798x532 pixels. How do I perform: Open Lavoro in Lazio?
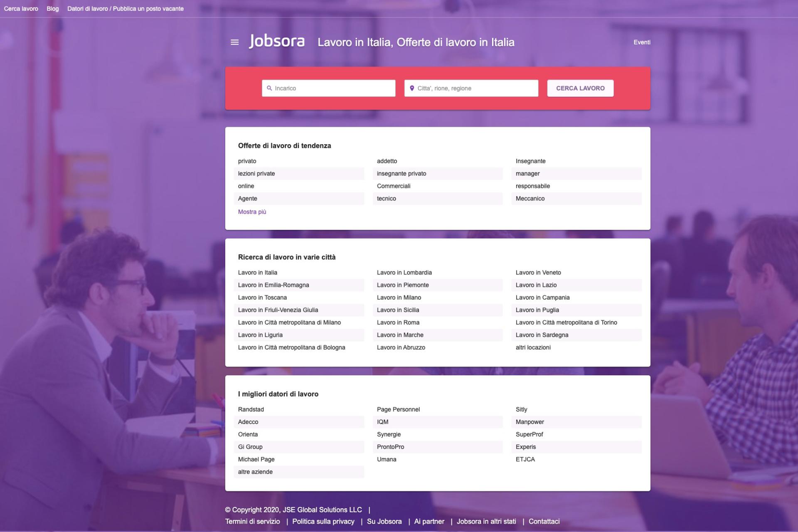[x=536, y=285]
